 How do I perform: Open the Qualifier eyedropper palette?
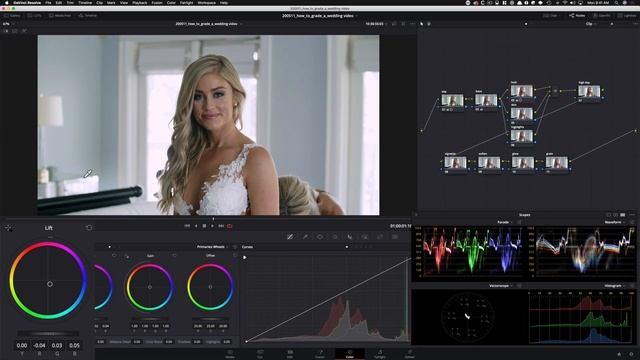click(305, 237)
